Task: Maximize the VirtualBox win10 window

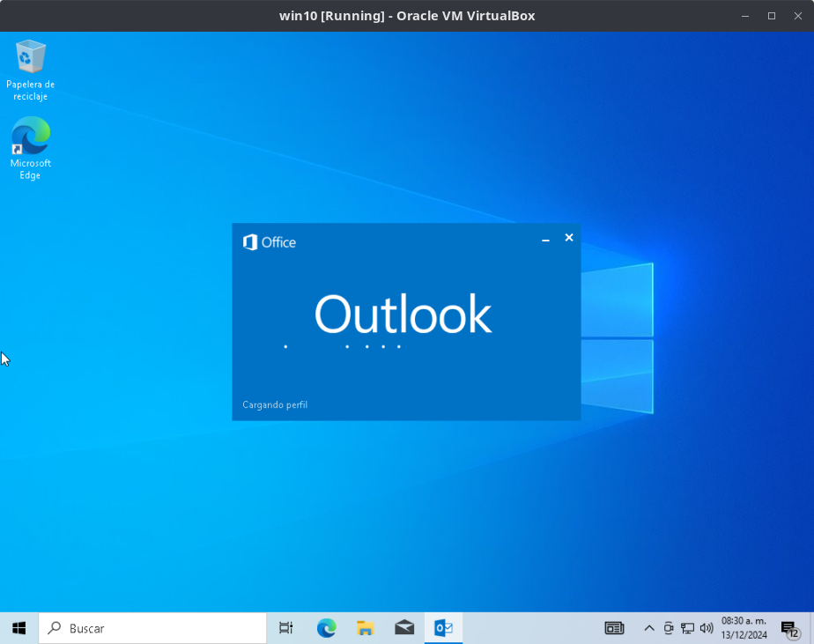Action: pyautogui.click(x=771, y=16)
